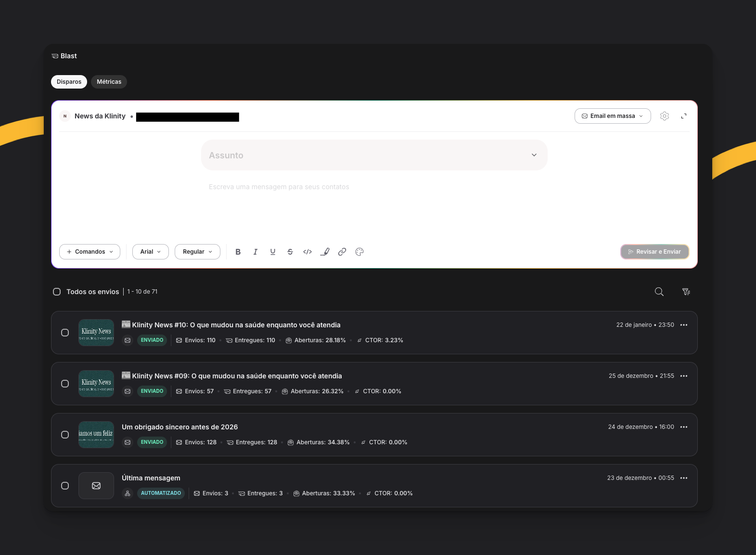Viewport: 756px width, 555px height.
Task: Click the email type icon of Um obrigado sincero
Action: (x=128, y=442)
